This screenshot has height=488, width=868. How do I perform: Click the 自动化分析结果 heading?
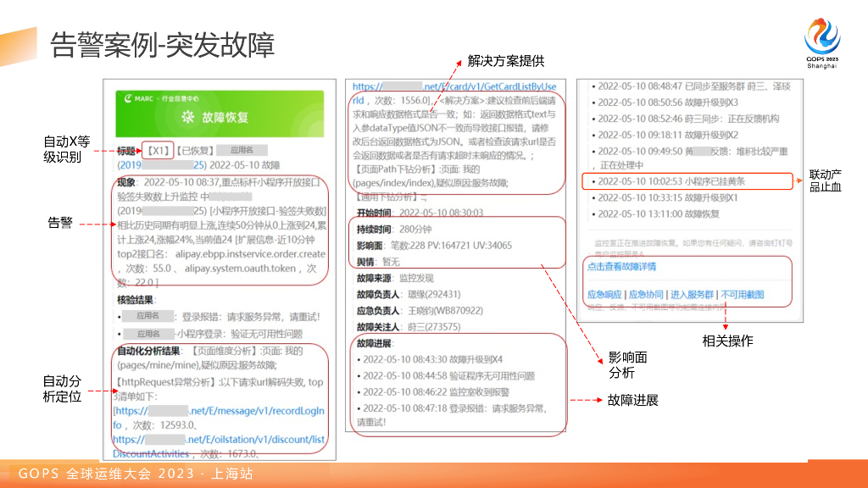(x=148, y=351)
